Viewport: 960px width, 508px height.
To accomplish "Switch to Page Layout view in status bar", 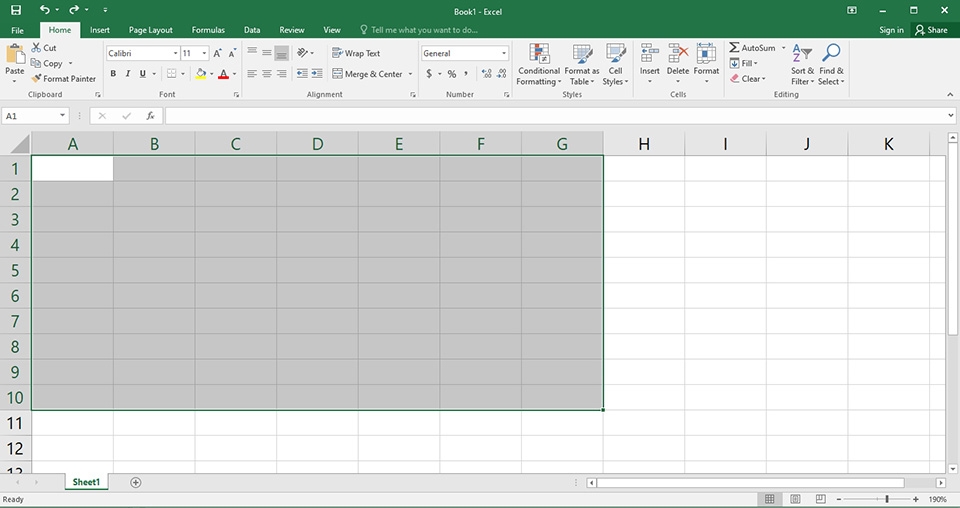I will pos(795,499).
